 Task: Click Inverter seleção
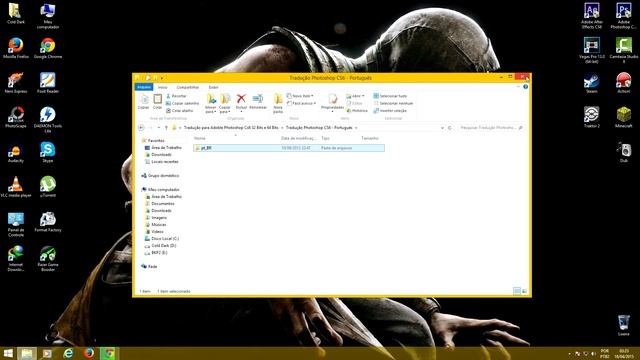click(390, 111)
